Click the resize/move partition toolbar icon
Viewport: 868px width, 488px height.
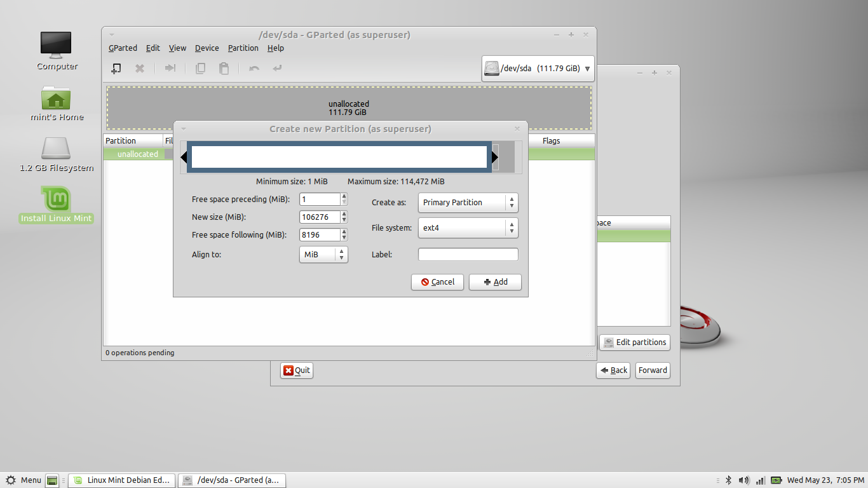(x=170, y=68)
